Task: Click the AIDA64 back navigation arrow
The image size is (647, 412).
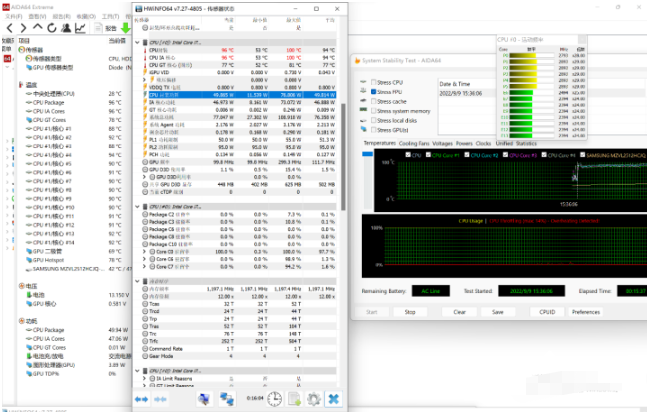Action: point(10,28)
